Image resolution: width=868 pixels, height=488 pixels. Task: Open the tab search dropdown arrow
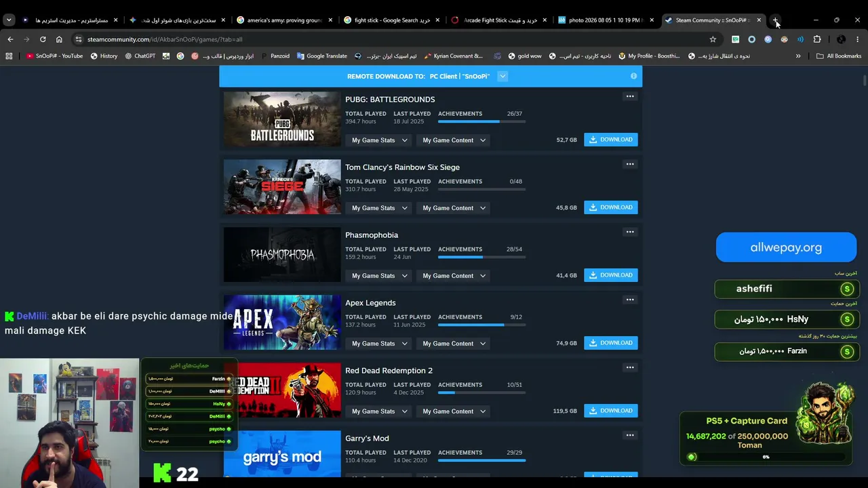click(9, 20)
